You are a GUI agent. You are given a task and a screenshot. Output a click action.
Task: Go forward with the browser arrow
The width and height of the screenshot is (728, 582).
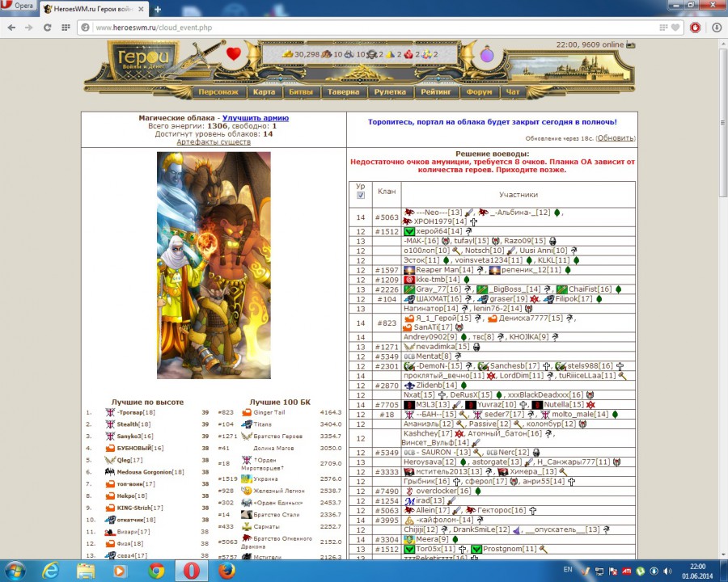pos(29,27)
